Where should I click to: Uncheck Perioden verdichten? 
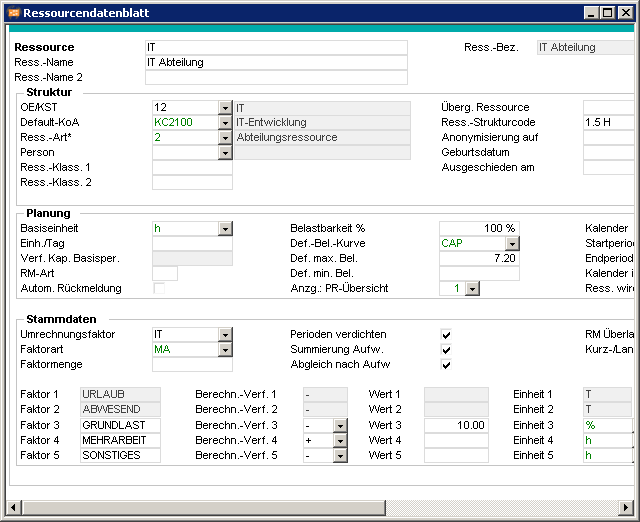446,335
